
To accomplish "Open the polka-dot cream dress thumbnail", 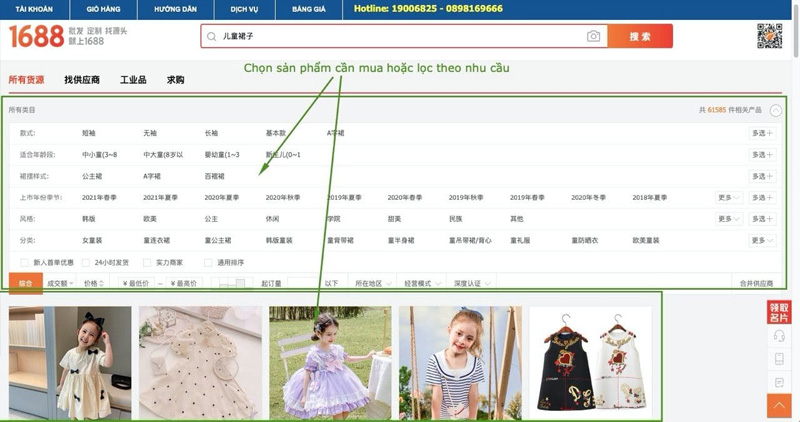I will pos(200,363).
